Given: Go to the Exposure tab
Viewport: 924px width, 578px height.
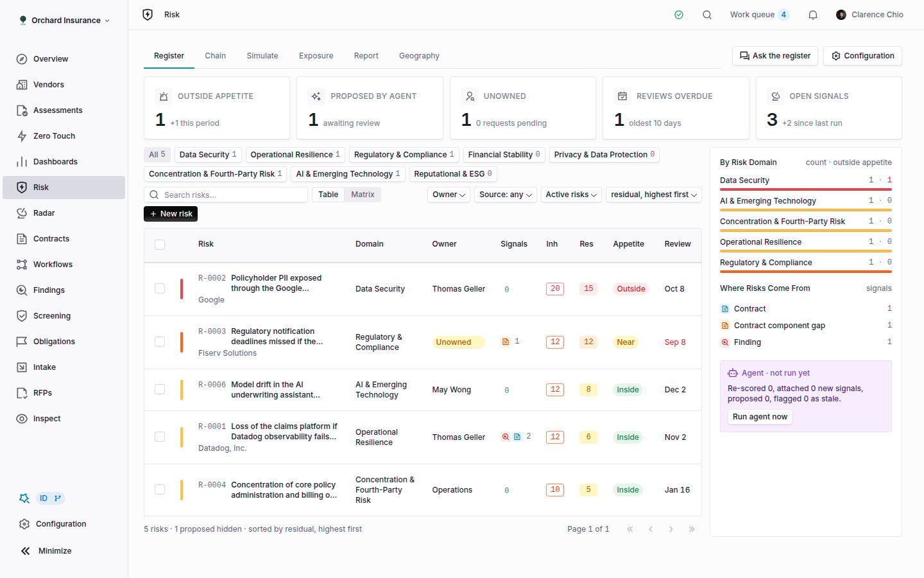Looking at the screenshot, I should (x=316, y=56).
